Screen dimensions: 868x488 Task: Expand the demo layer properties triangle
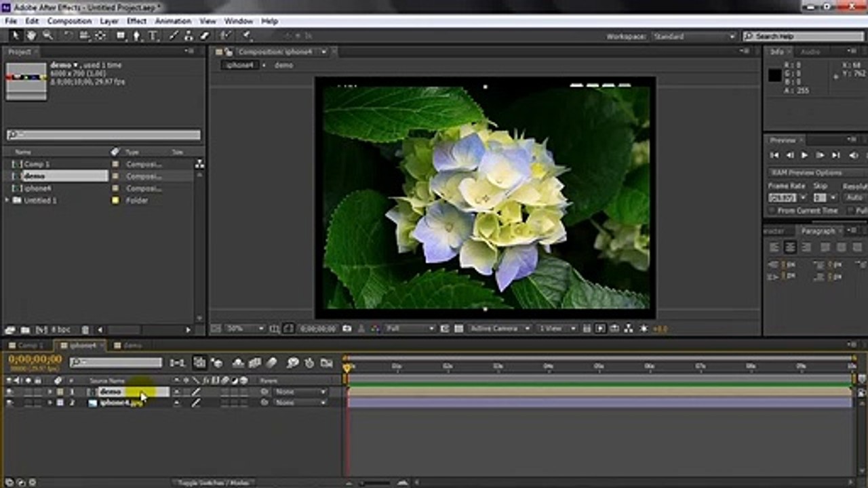point(50,392)
